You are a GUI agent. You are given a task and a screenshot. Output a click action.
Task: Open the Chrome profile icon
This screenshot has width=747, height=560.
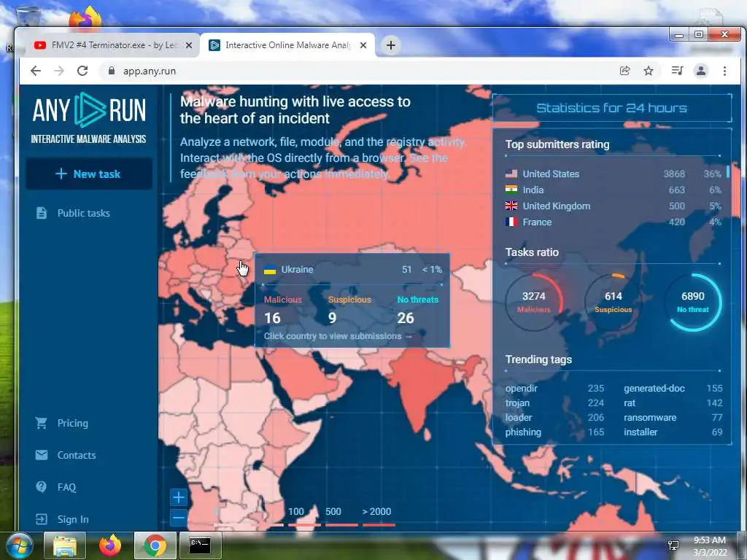(x=701, y=71)
